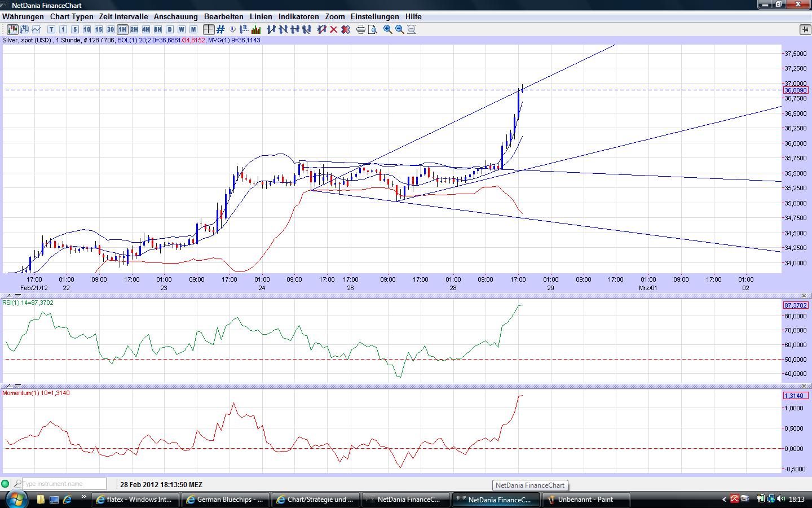Select the 4H interval button
Viewport: 812px width, 508px height.
pyautogui.click(x=146, y=29)
